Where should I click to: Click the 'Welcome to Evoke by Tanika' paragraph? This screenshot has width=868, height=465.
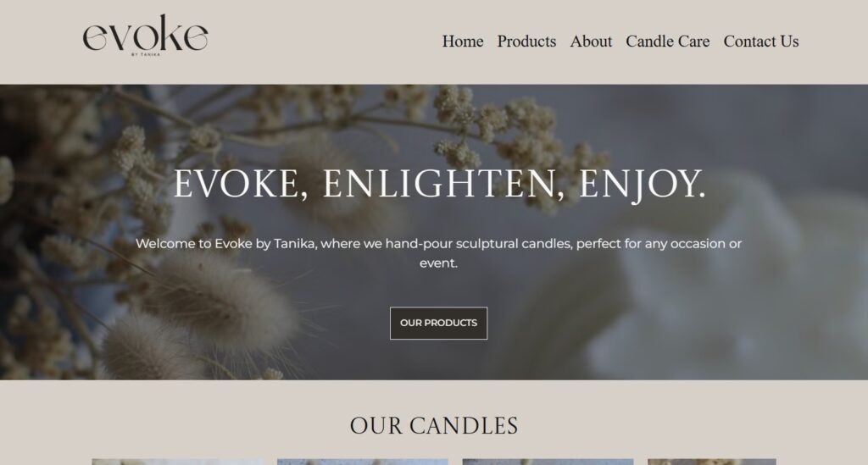(x=438, y=253)
